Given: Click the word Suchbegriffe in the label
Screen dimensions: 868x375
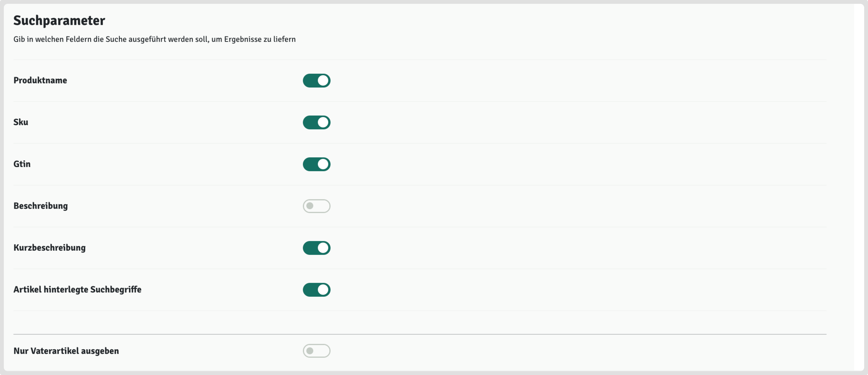Looking at the screenshot, I should (116, 289).
